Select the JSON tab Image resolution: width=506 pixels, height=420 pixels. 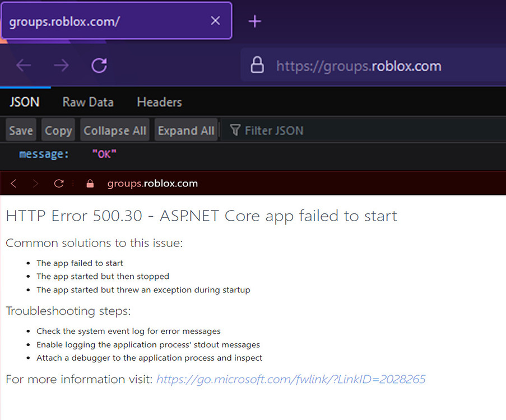click(x=24, y=102)
